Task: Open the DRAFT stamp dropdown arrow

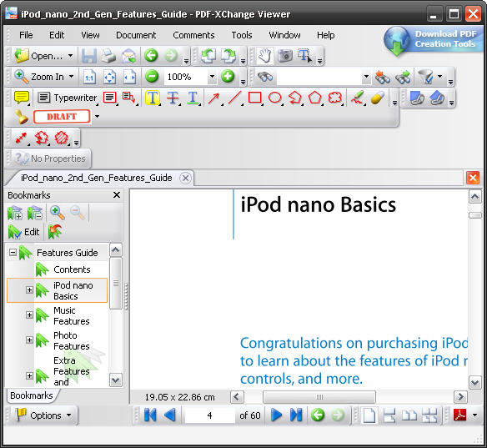Action: click(97, 117)
